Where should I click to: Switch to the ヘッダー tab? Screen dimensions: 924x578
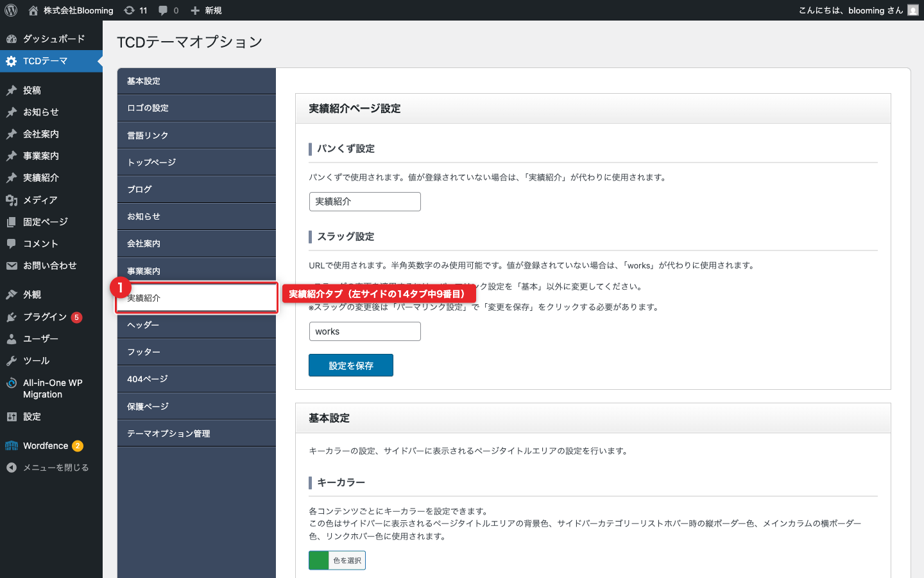pyautogui.click(x=196, y=325)
